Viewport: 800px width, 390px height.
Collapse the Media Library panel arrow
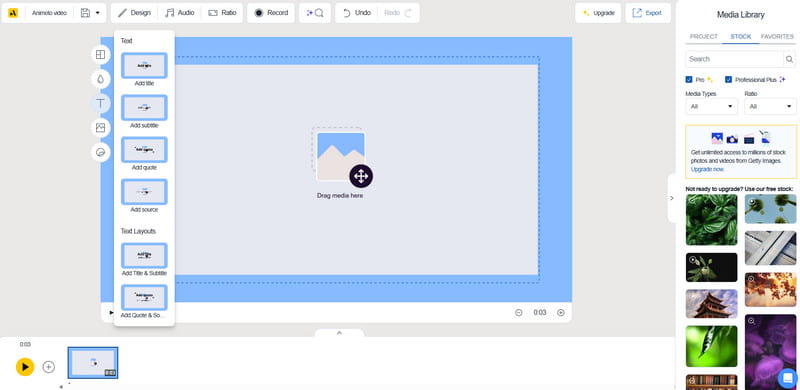pos(671,198)
